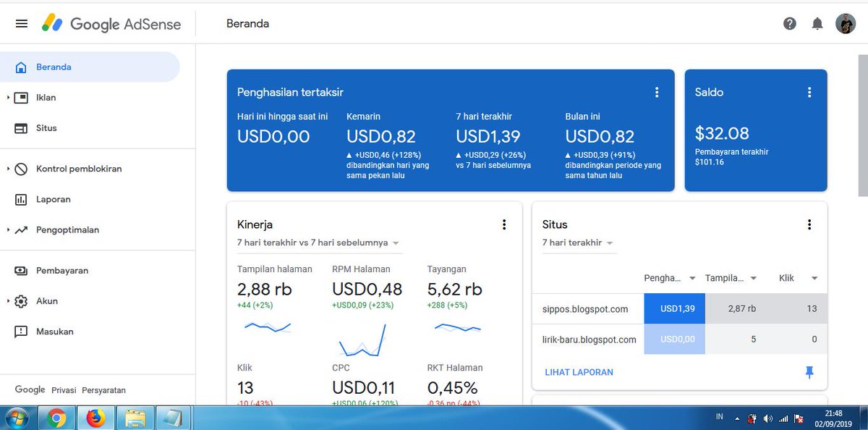
Task: Open Penghasilan tertaksir card options menu
Action: (x=657, y=92)
